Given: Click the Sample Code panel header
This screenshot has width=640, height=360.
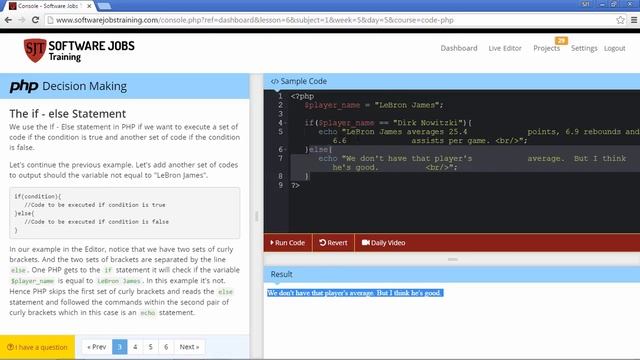Looking at the screenshot, I should [x=452, y=81].
